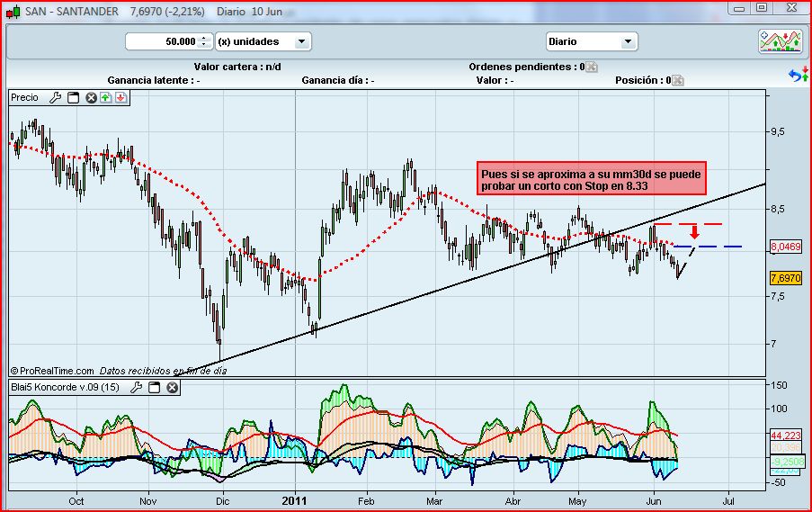Click the 'Valor cartera : n/d' text
This screenshot has height=512, width=812.
pyautogui.click(x=237, y=67)
